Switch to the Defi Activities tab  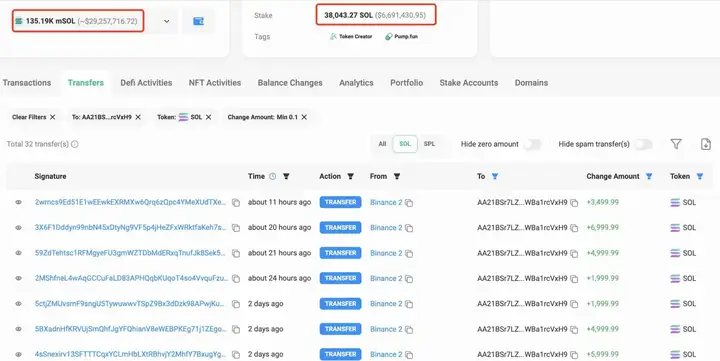[146, 83]
